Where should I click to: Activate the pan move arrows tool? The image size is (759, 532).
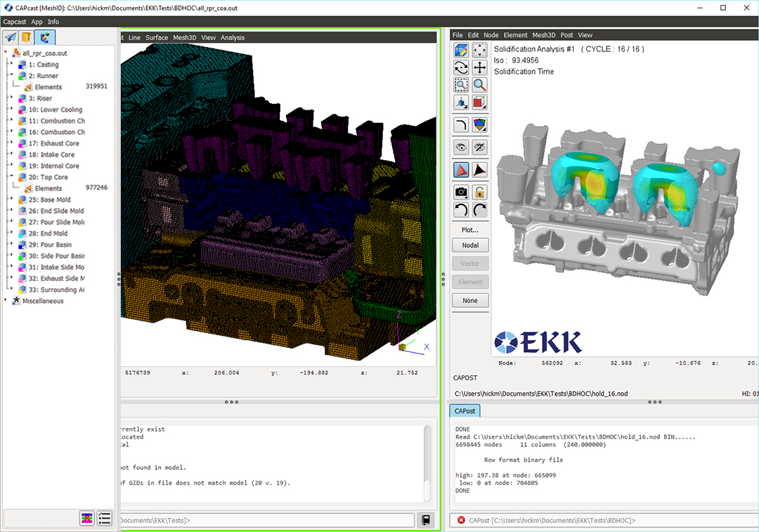point(480,67)
